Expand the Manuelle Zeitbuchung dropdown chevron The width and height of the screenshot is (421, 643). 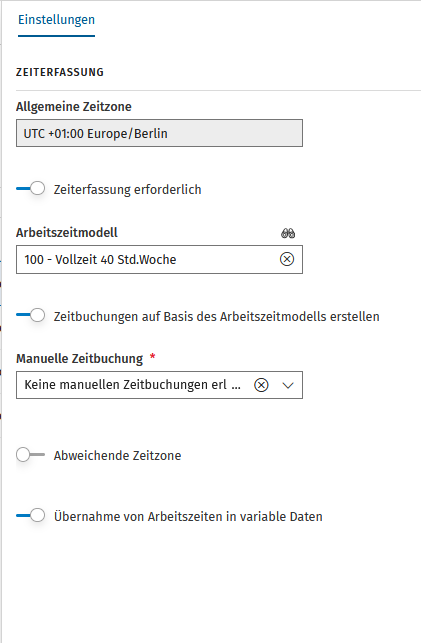pyautogui.click(x=288, y=385)
